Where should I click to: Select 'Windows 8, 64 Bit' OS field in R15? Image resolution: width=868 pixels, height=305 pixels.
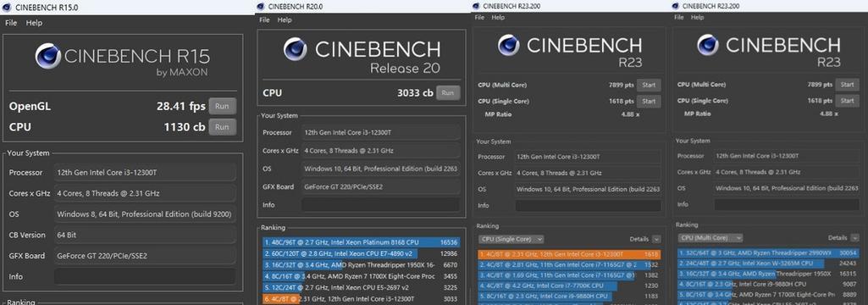(x=145, y=214)
